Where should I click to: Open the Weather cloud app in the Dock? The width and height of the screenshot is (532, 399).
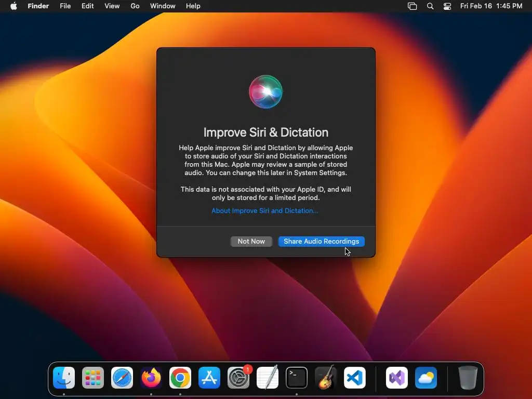click(426, 378)
